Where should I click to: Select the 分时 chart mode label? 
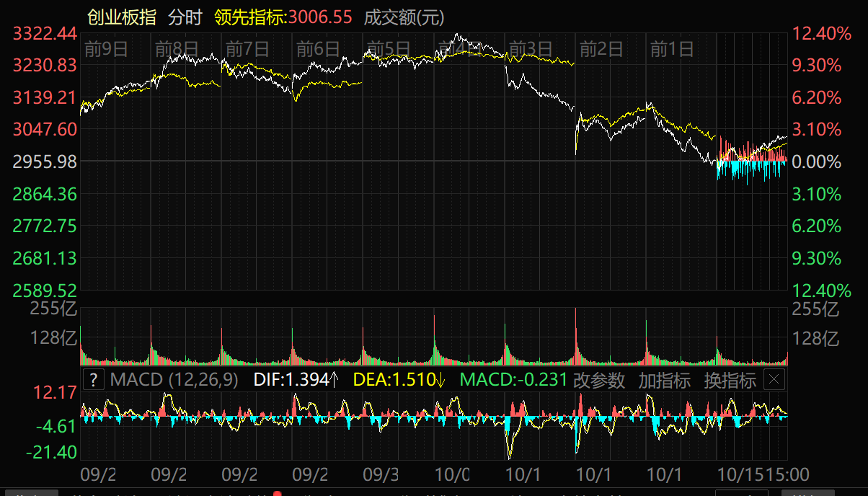185,17
